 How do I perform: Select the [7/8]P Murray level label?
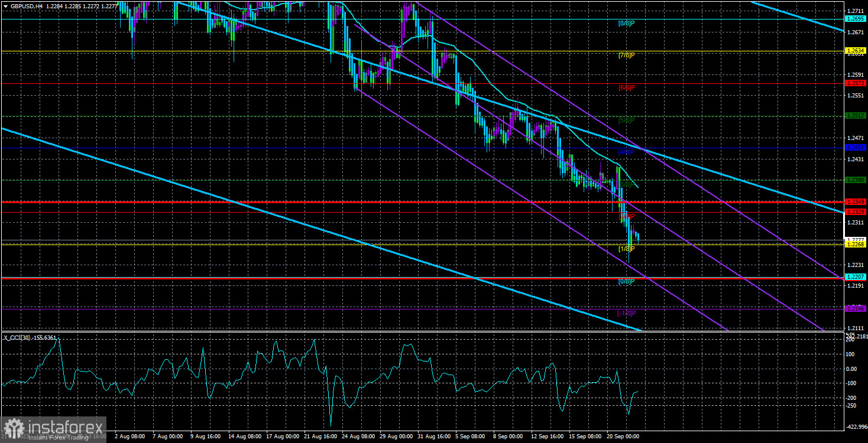click(626, 56)
